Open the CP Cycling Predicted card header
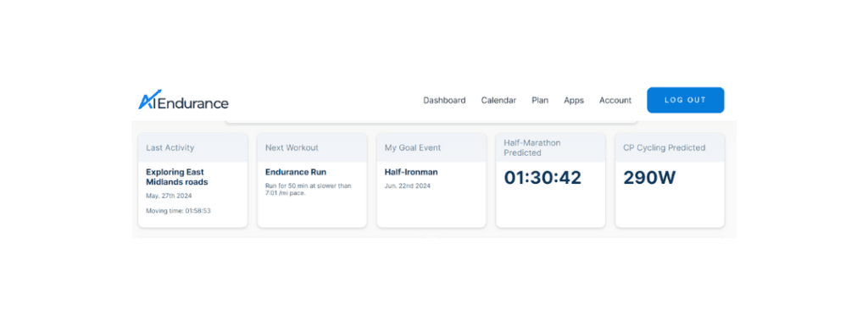Image resolution: width=868 pixels, height=321 pixels. pos(670,147)
